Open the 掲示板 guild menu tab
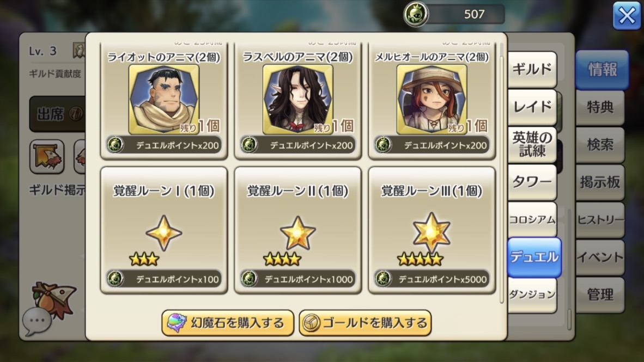 coord(600,182)
